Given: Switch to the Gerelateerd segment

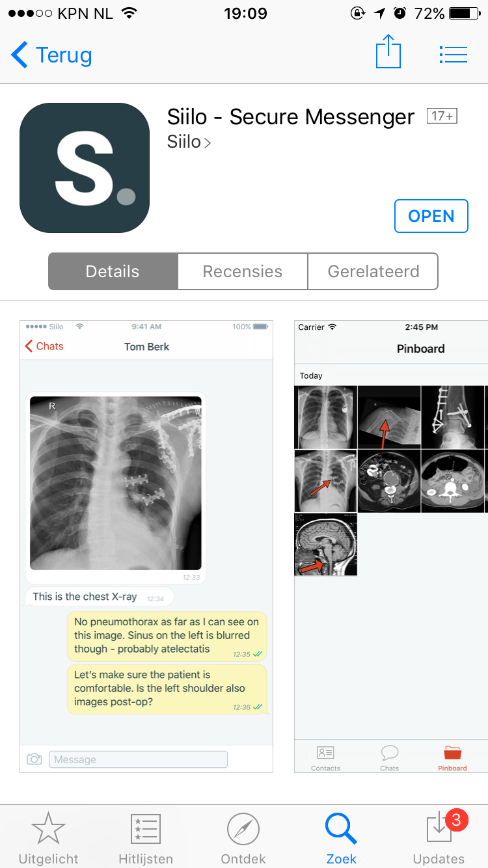Looking at the screenshot, I should click(373, 271).
